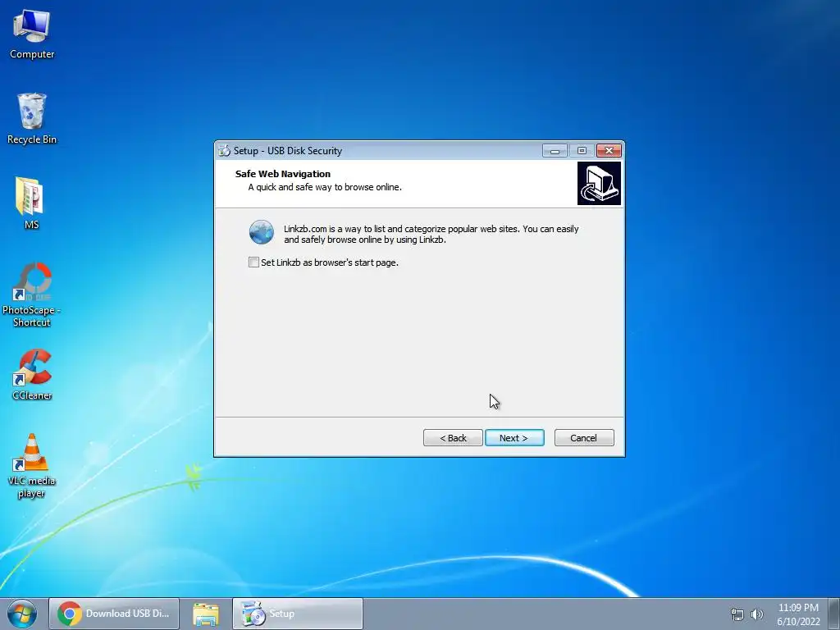Click the Linkzb globe icon in setup
Viewport: 840px width, 630px height.
tap(262, 232)
